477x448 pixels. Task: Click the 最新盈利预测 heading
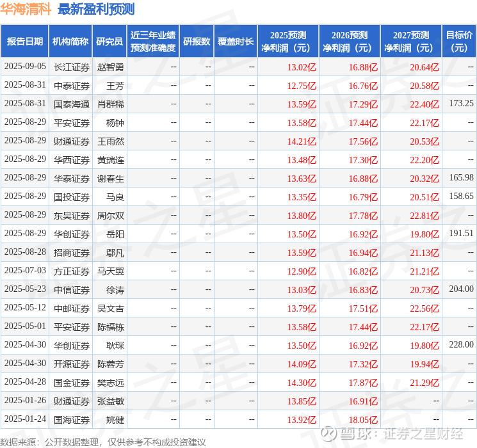[96, 9]
